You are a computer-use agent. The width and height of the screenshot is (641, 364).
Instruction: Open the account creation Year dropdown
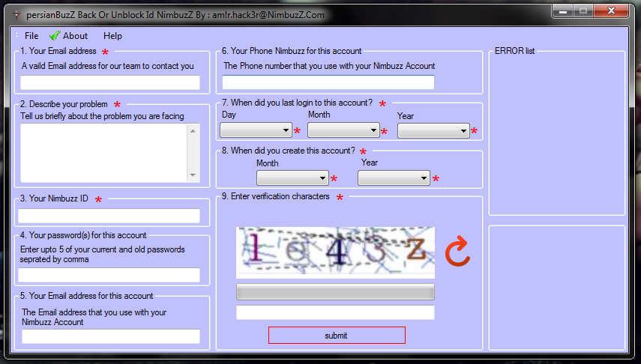tap(394, 178)
